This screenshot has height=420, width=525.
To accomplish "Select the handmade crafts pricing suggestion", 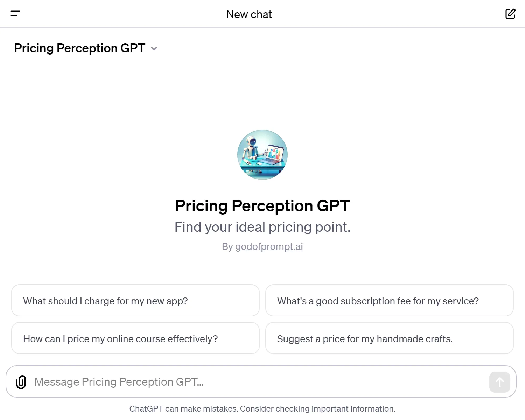I will click(x=389, y=338).
